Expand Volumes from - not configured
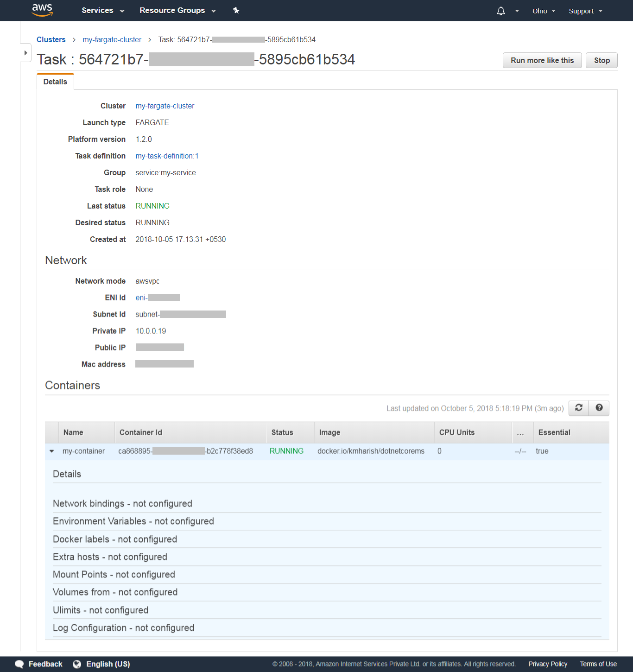The width and height of the screenshot is (633, 672). pyautogui.click(x=115, y=592)
